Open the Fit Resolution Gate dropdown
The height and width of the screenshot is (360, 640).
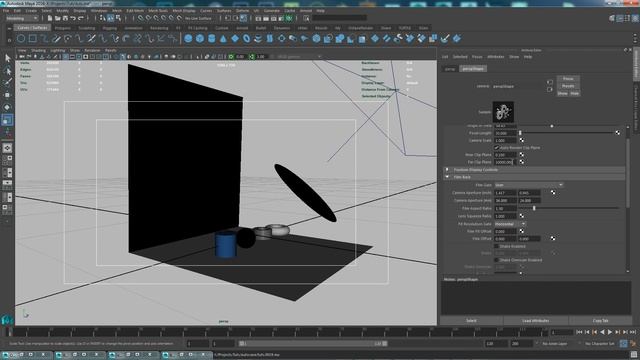[510, 224]
